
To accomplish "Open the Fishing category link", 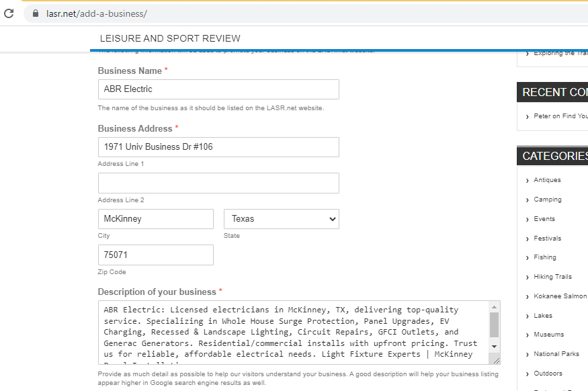I will tap(545, 257).
